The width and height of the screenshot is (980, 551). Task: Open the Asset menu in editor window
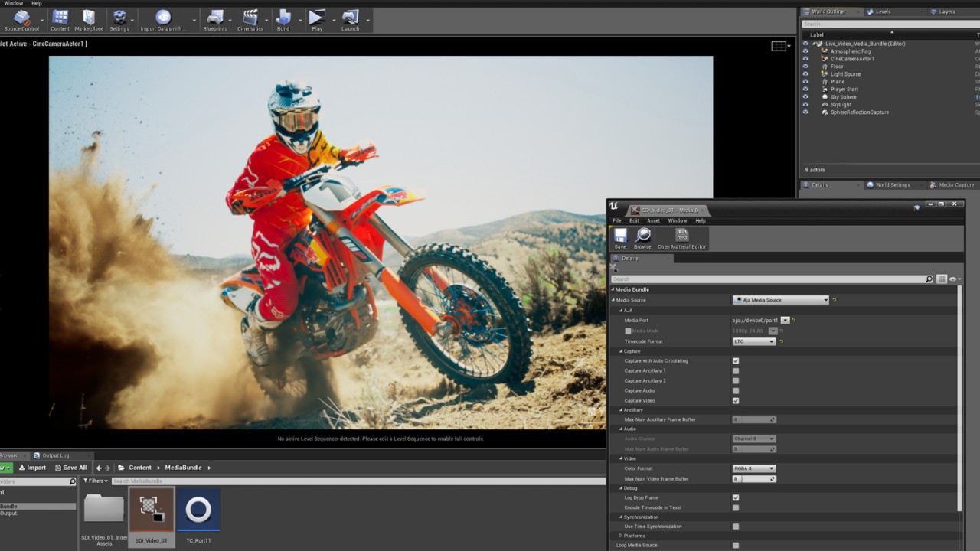(653, 220)
